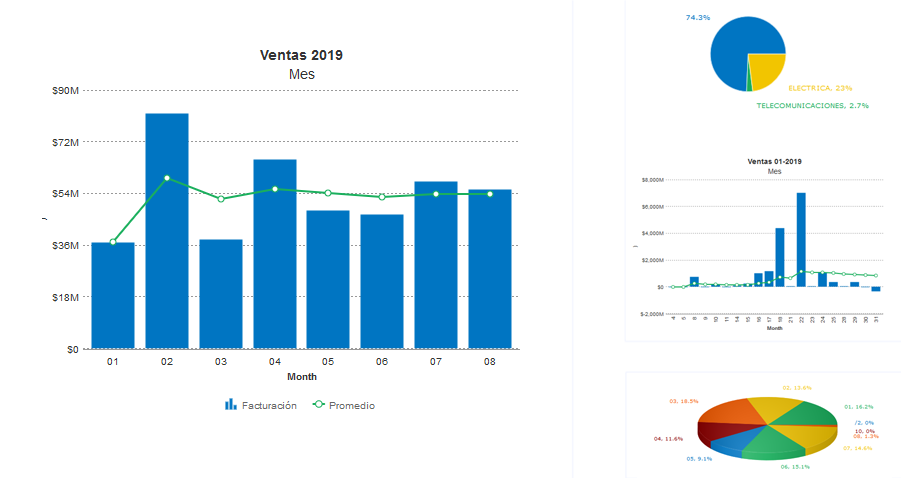
Task: Click the $36M y-axis label
Action: [65, 246]
